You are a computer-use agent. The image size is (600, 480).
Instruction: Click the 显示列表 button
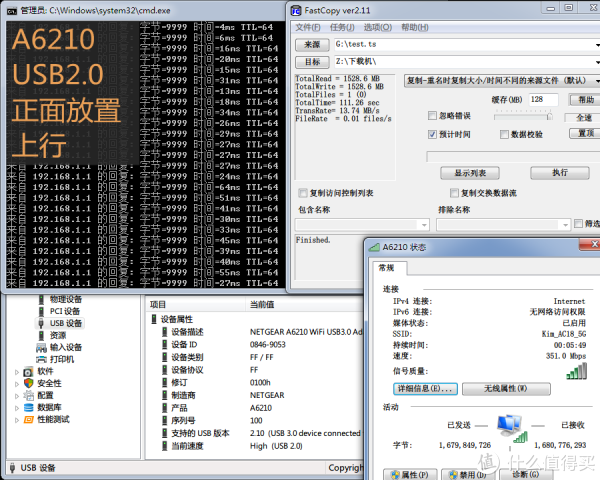click(x=470, y=173)
